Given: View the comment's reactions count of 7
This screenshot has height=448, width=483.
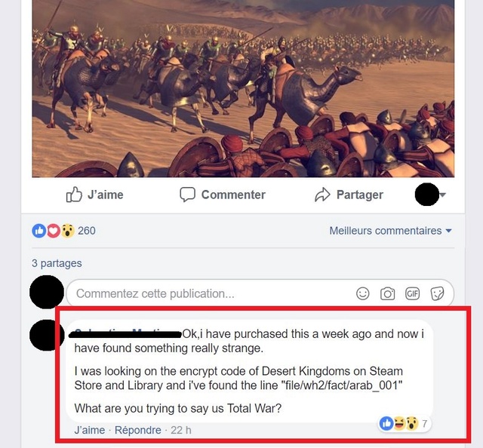Looking at the screenshot, I should [424, 424].
